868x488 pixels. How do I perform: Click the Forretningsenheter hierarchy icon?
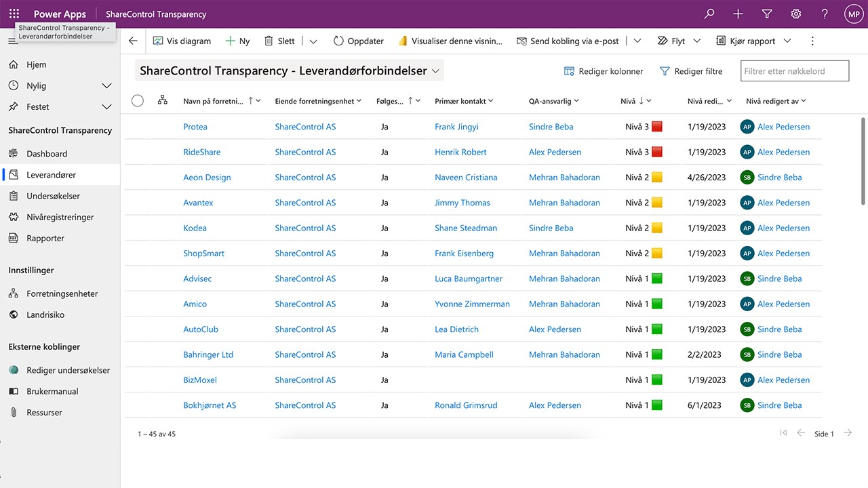click(14, 293)
